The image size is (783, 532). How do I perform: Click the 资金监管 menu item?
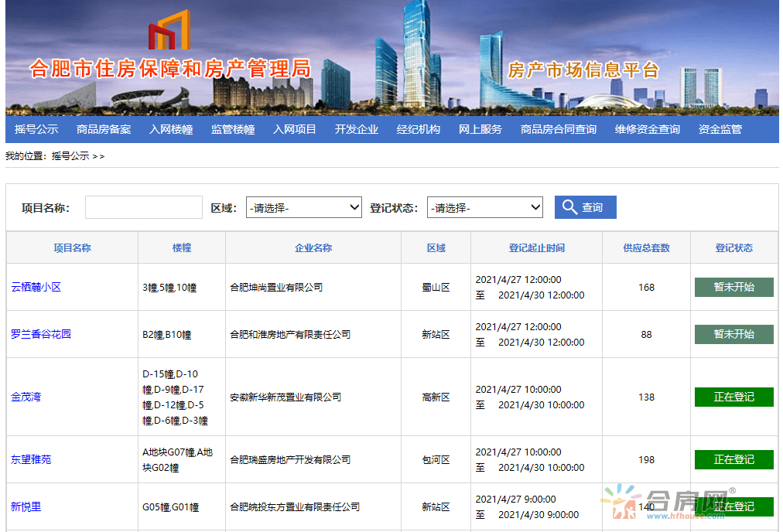click(x=720, y=129)
